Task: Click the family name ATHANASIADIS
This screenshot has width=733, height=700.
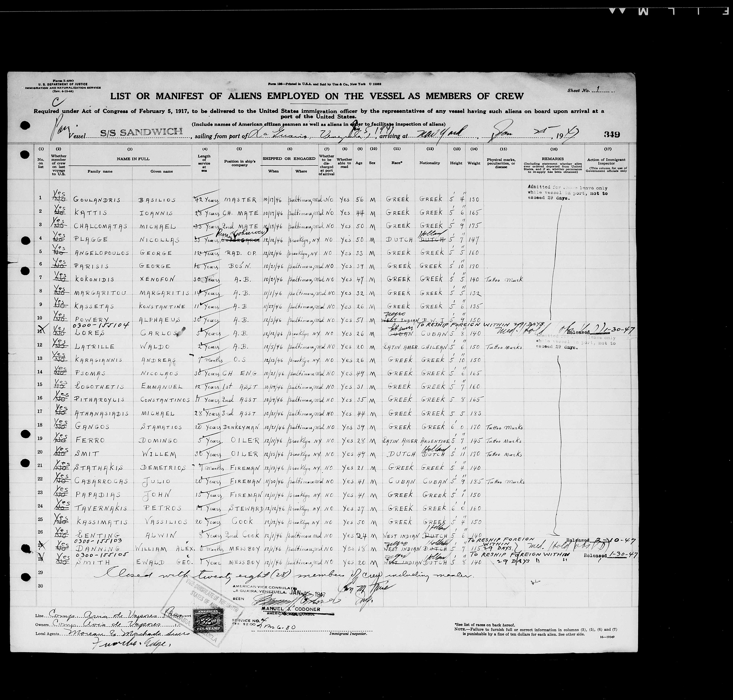Action: 102,414
